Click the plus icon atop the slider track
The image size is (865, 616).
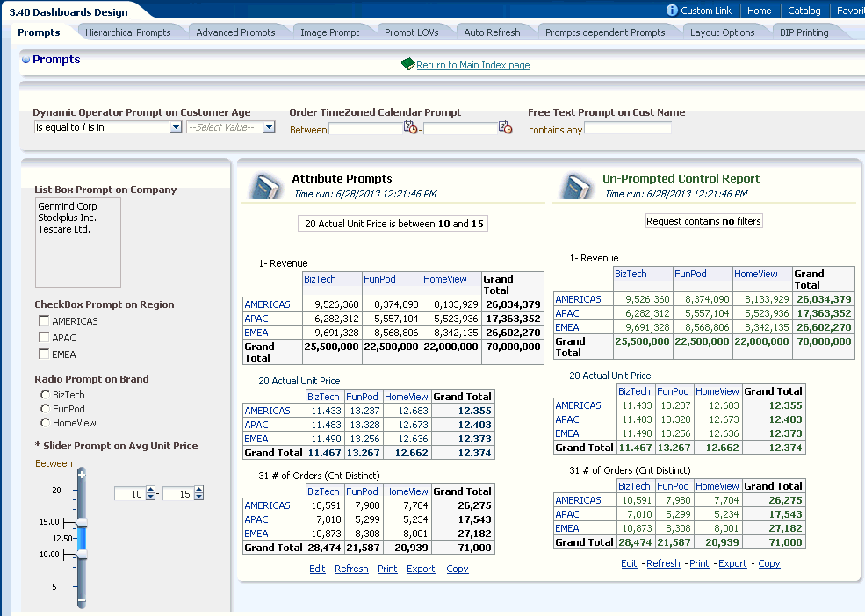[x=81, y=473]
